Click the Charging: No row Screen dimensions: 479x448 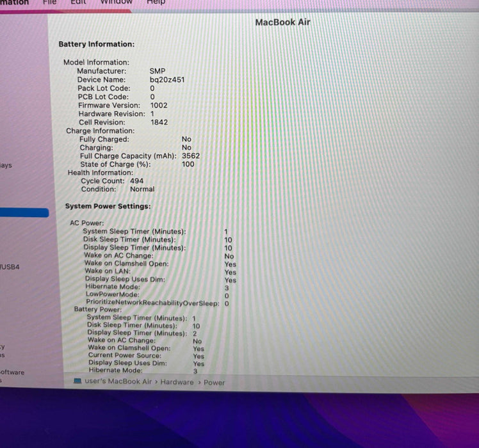tap(136, 147)
